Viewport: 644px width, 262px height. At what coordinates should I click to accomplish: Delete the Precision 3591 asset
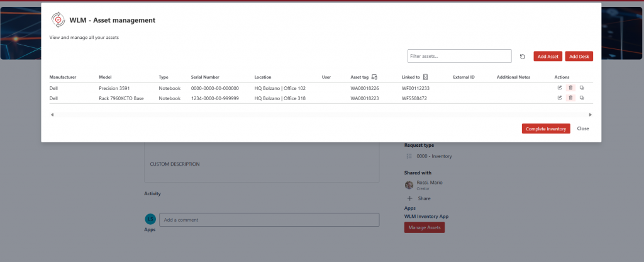click(x=570, y=88)
